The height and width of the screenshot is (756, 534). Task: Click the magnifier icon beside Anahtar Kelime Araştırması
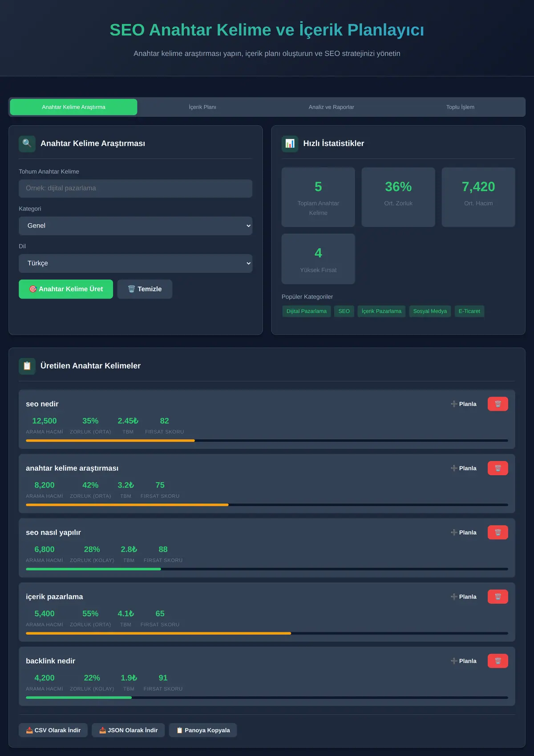click(x=27, y=144)
